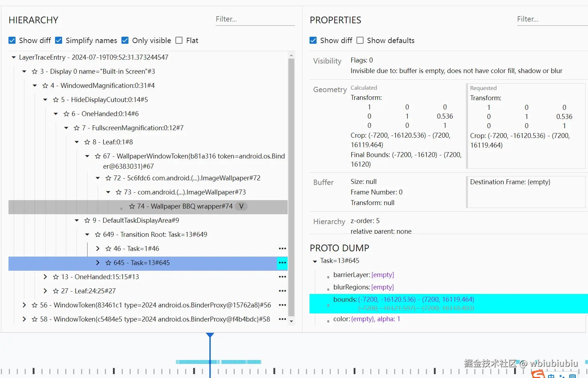Click the 'barrierLayer: [empty]' proto entry
Screen dimensions: 588x378
364,275
